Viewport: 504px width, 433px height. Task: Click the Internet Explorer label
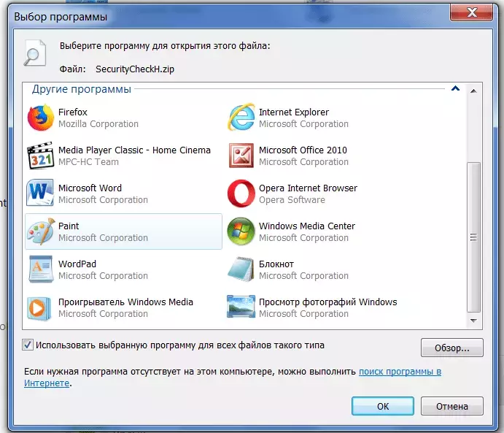294,112
